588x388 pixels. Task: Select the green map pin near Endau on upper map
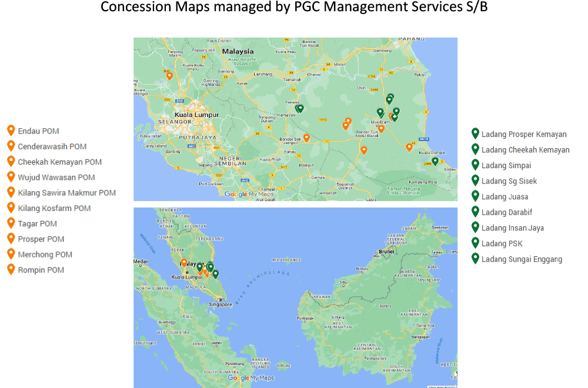pos(435,161)
